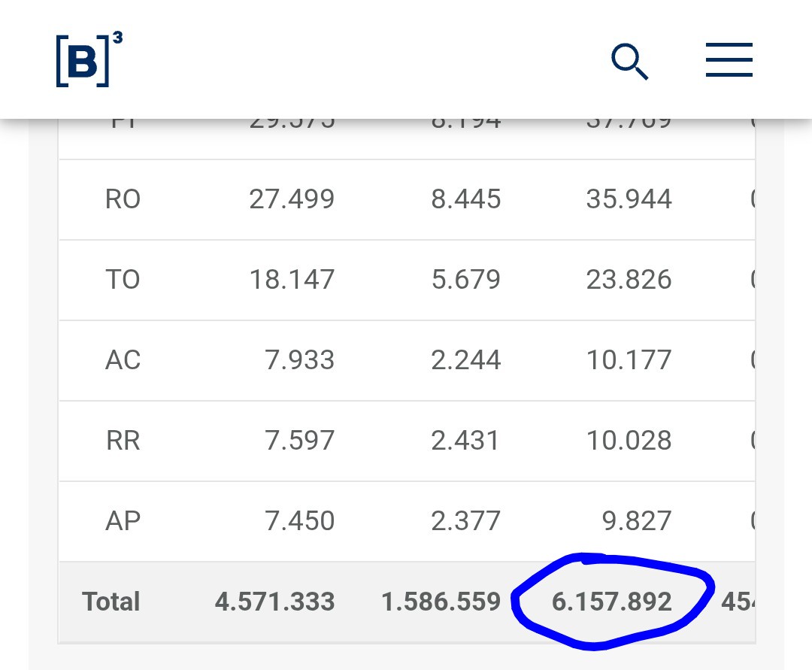Click the AC state row label
The width and height of the screenshot is (812, 670).
coord(123,360)
